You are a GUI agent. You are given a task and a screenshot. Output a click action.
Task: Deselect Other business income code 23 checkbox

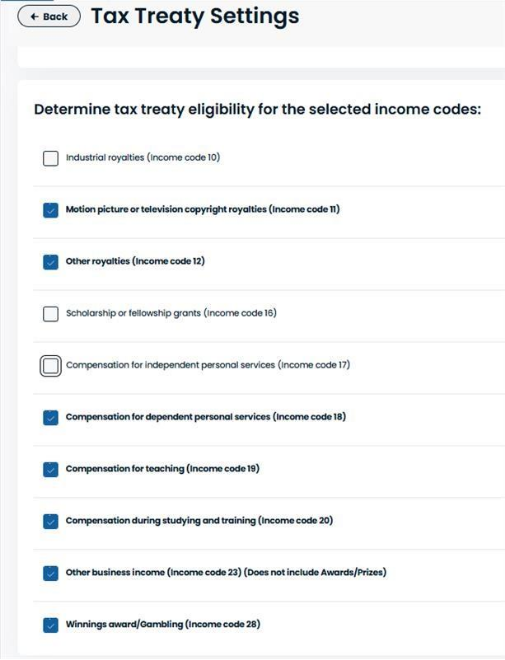pos(50,573)
